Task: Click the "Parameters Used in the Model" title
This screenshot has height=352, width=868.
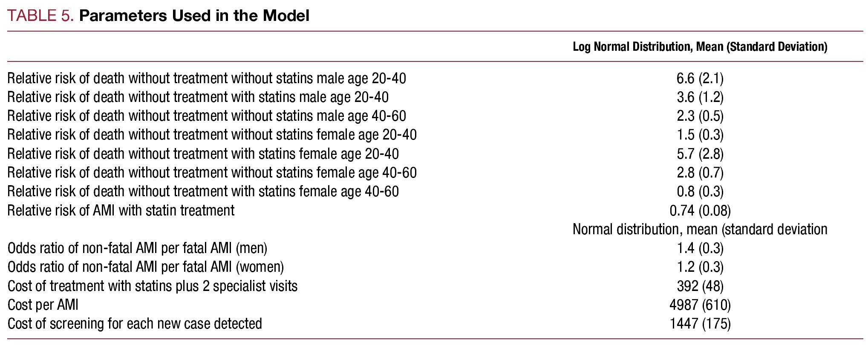Action: coord(194,16)
